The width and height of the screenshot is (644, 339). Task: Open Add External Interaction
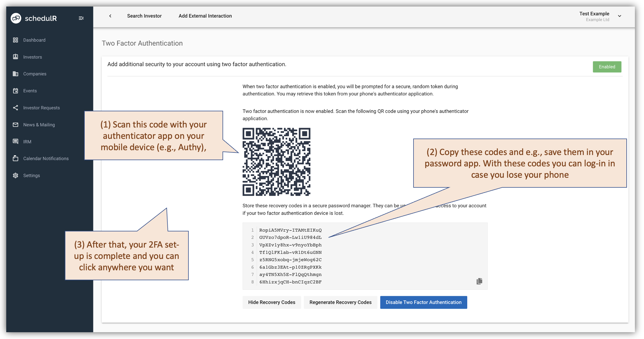click(205, 16)
